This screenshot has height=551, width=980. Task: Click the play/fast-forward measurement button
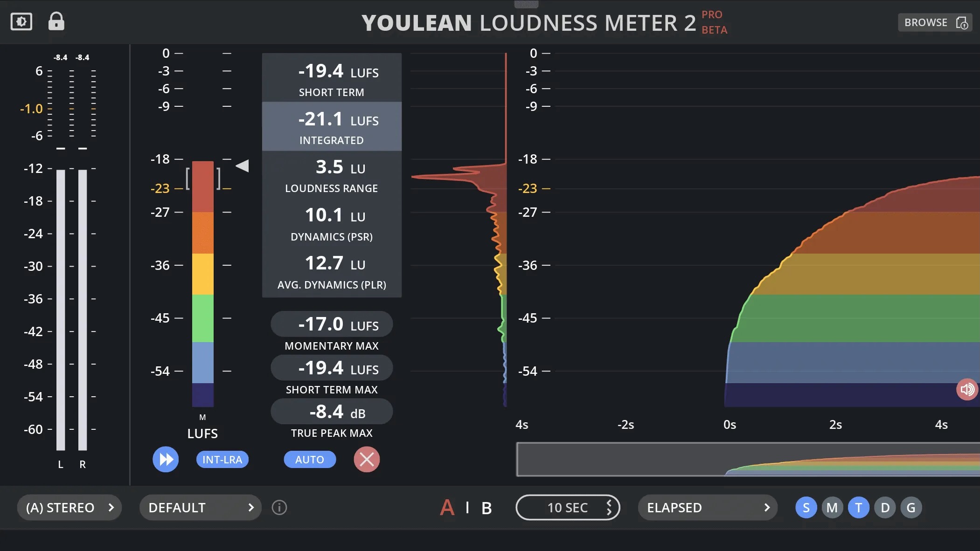tap(166, 459)
